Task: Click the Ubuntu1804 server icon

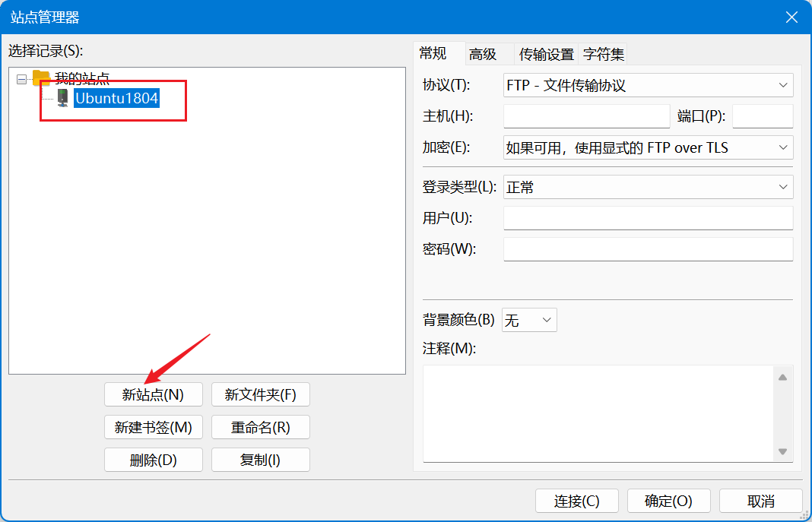Action: 62,98
